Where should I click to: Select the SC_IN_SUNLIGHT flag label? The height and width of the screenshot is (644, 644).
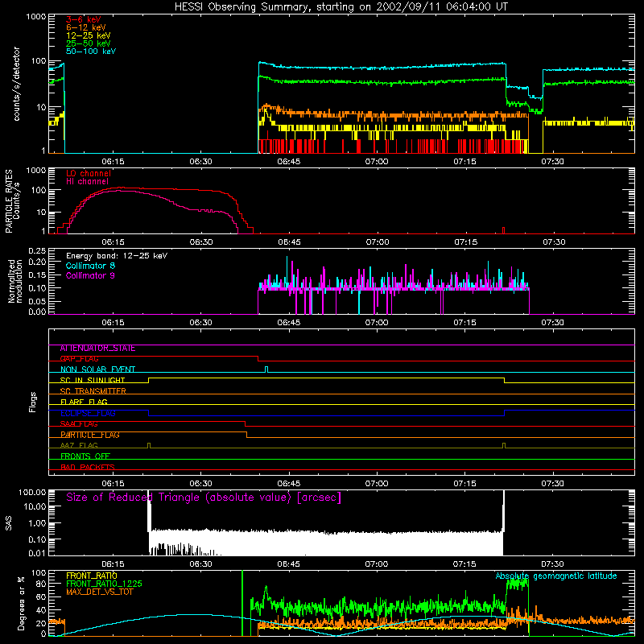93,380
